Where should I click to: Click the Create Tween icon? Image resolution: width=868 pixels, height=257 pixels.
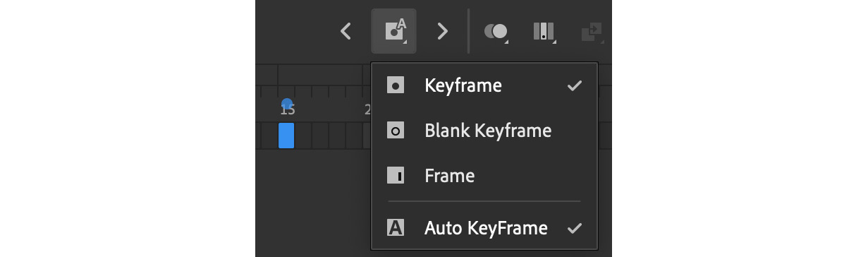(x=590, y=31)
